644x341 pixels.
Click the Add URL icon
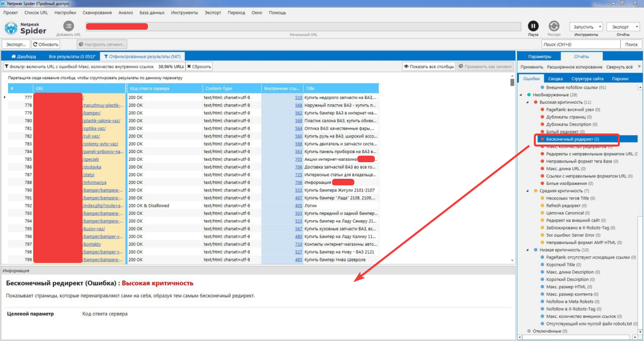[68, 26]
